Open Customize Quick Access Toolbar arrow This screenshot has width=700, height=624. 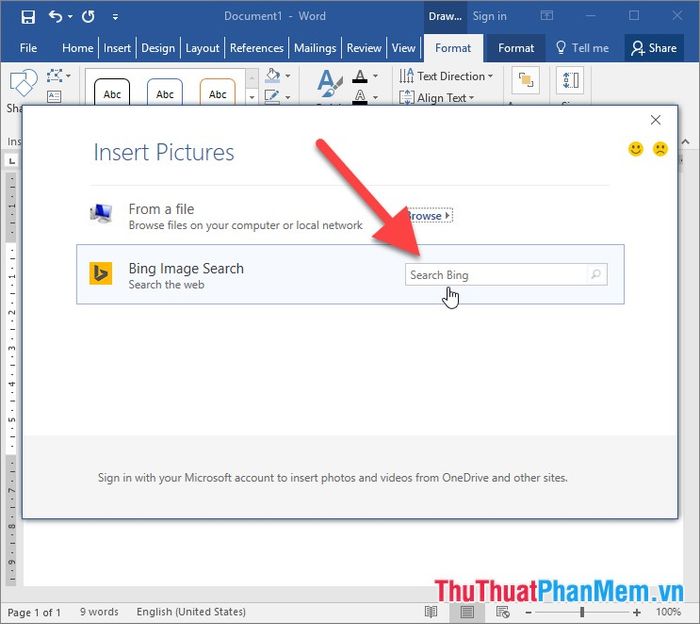(115, 17)
